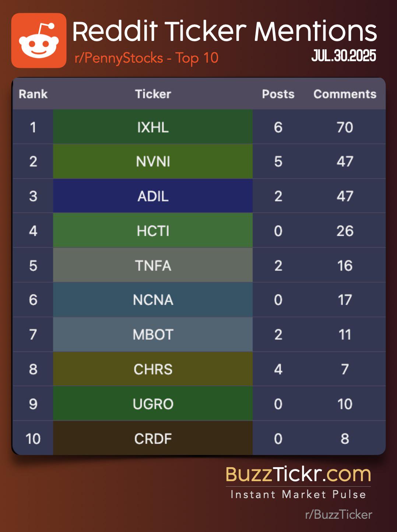Sort by the Comments column header
This screenshot has width=397, height=532.
345,94
